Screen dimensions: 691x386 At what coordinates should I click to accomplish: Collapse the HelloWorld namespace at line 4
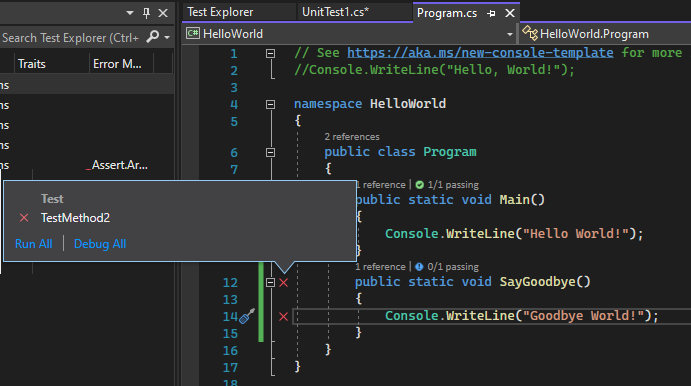point(271,104)
